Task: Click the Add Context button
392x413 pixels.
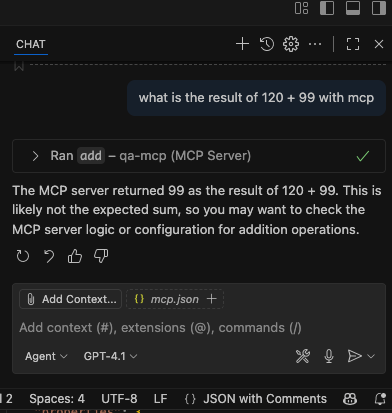Action: click(71, 299)
